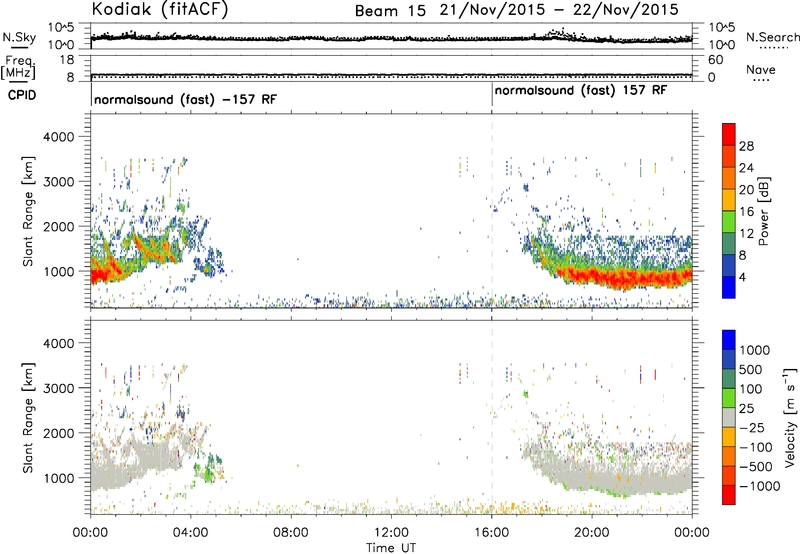Click the '08:00' time axis tick label
The image size is (800, 554).
point(290,533)
